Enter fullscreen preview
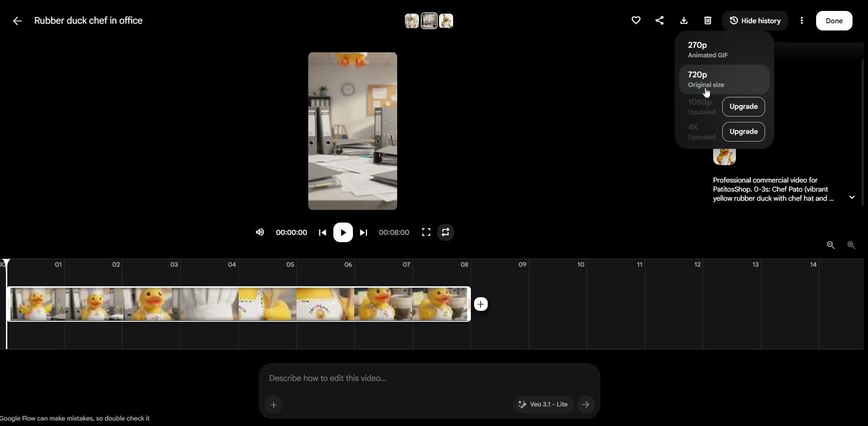Screen dimensions: 868x426 [x=426, y=233]
